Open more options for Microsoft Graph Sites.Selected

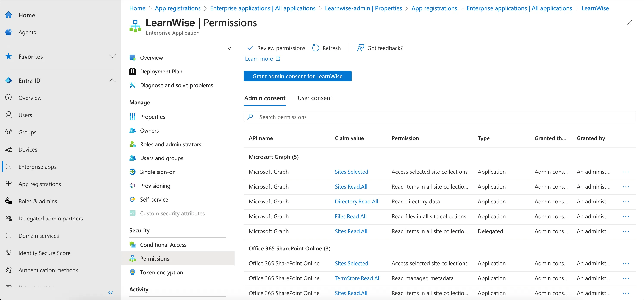pyautogui.click(x=626, y=172)
